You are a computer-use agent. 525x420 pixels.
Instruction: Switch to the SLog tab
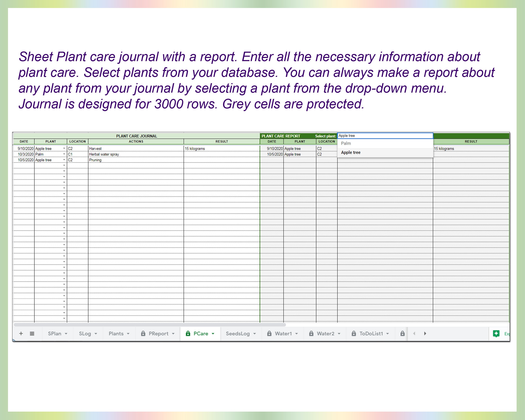point(85,333)
